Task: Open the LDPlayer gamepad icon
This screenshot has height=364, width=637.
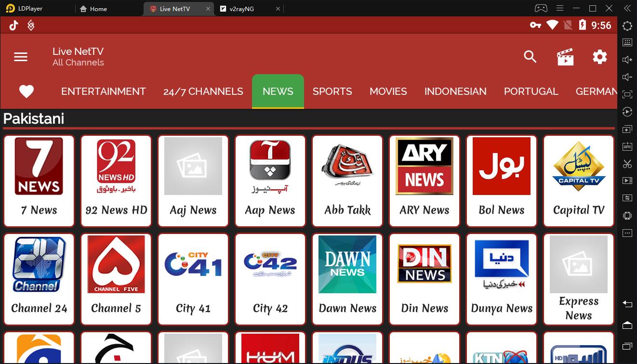Action: pyautogui.click(x=541, y=8)
